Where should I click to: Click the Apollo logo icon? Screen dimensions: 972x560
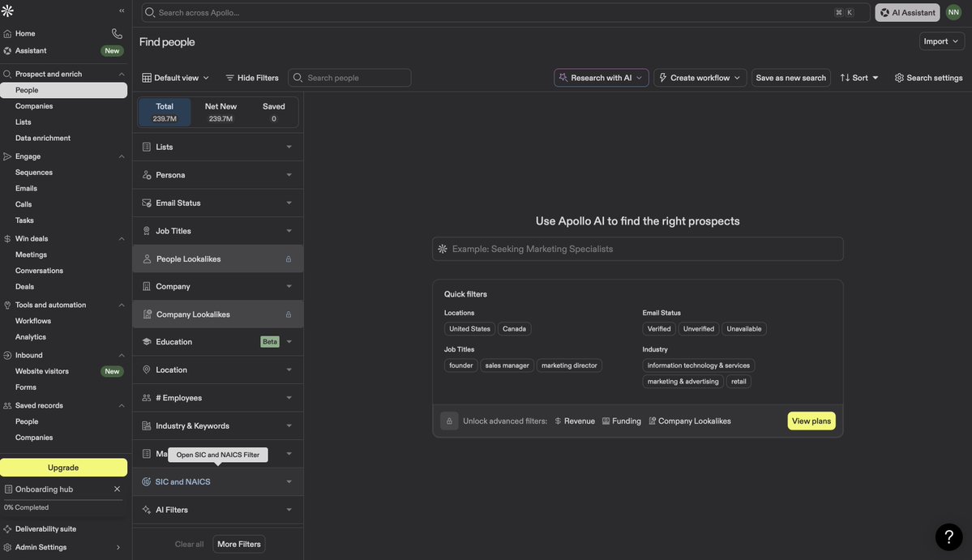7,11
